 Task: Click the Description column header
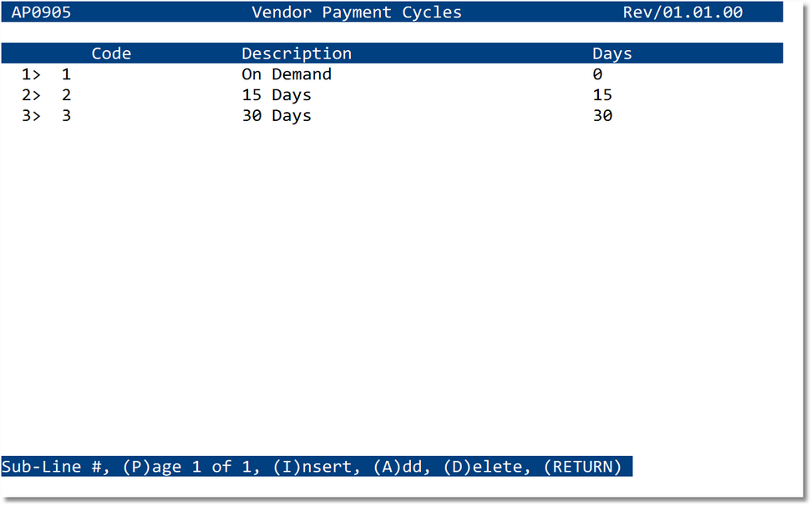pos(296,53)
